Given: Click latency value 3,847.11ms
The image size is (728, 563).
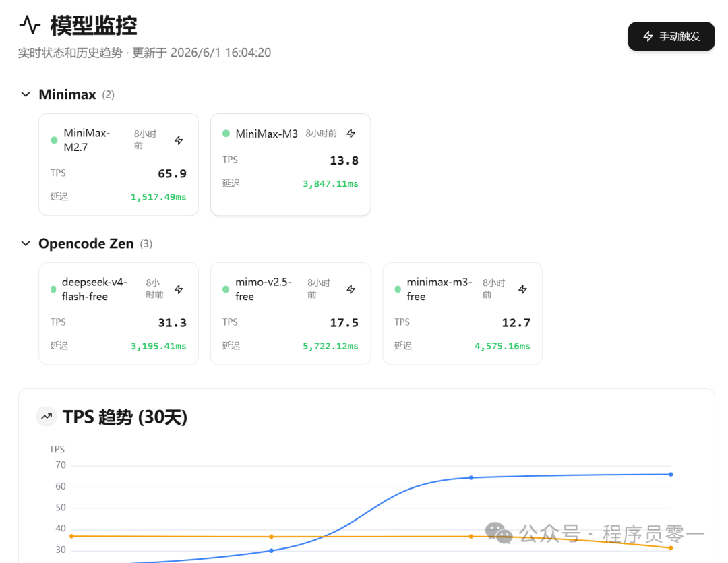Looking at the screenshot, I should tap(330, 184).
